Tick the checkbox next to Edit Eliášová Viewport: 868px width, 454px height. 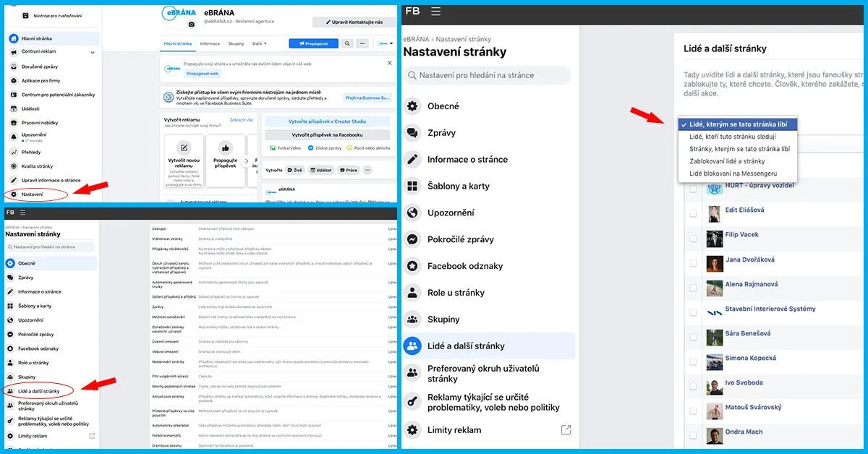[694, 214]
